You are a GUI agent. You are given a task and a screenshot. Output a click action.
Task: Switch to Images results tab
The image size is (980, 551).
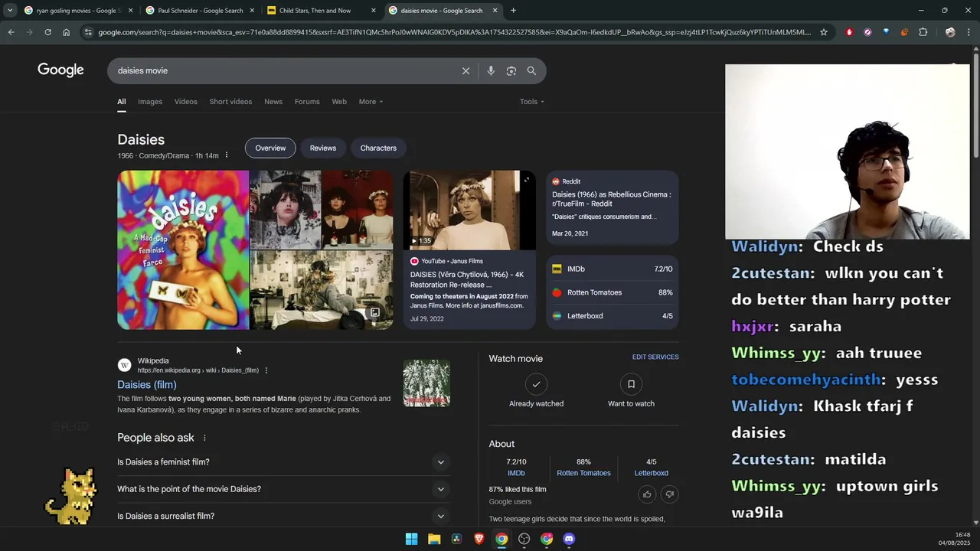point(150,102)
